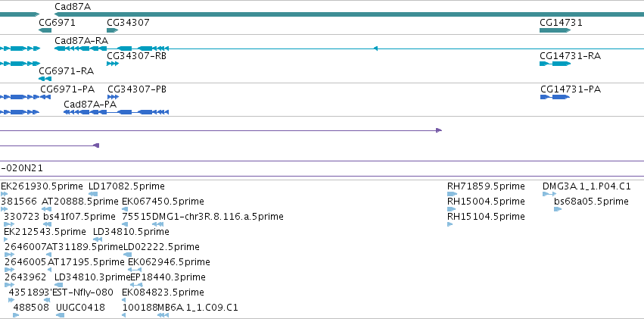This screenshot has width=644, height=319.
Task: Select the RH71859.5prime EST feature
Action: pos(452,194)
